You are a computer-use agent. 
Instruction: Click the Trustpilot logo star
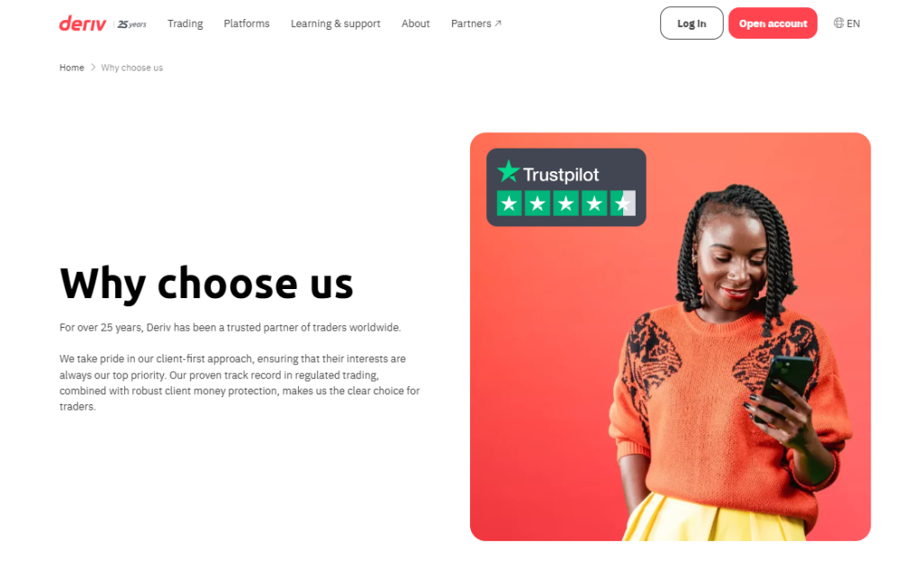[x=509, y=172]
